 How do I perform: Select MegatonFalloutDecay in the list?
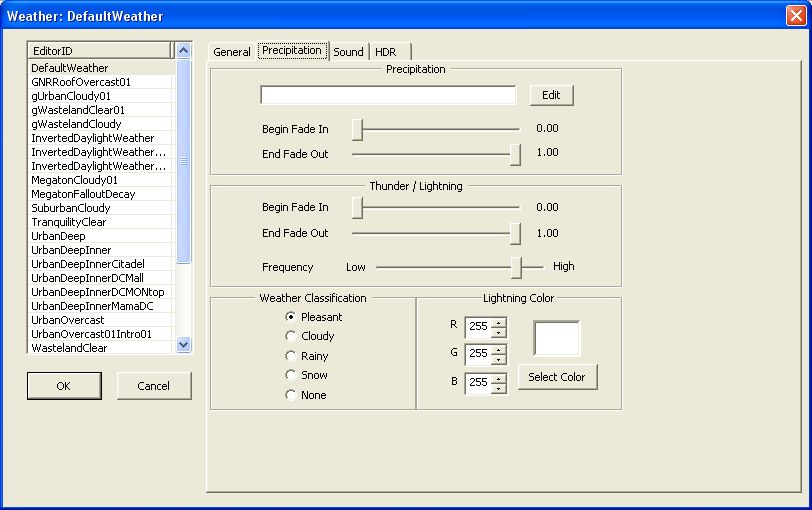tap(100, 194)
